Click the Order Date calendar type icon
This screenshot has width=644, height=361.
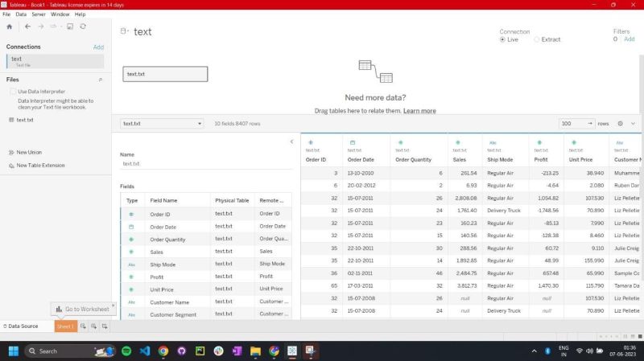tap(353, 142)
